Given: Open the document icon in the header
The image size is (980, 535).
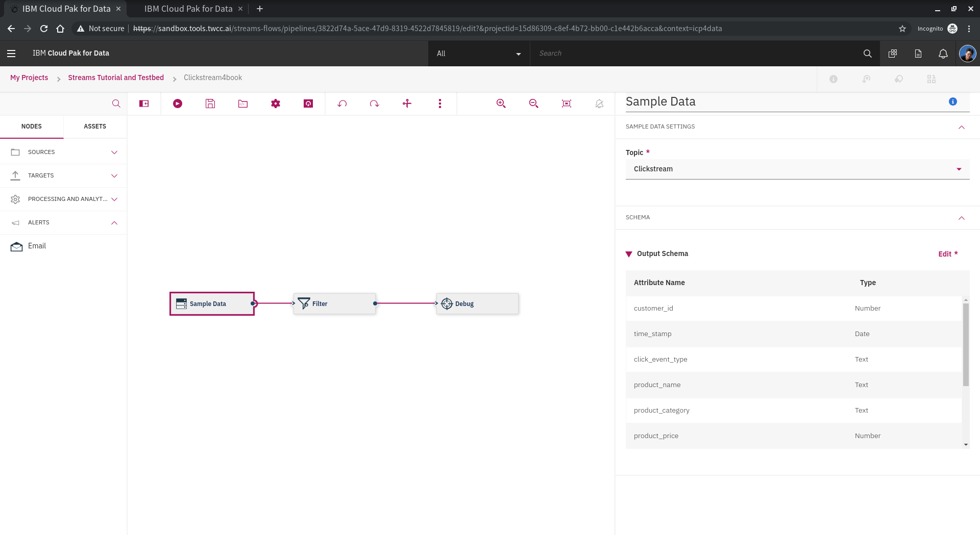Looking at the screenshot, I should (x=918, y=53).
